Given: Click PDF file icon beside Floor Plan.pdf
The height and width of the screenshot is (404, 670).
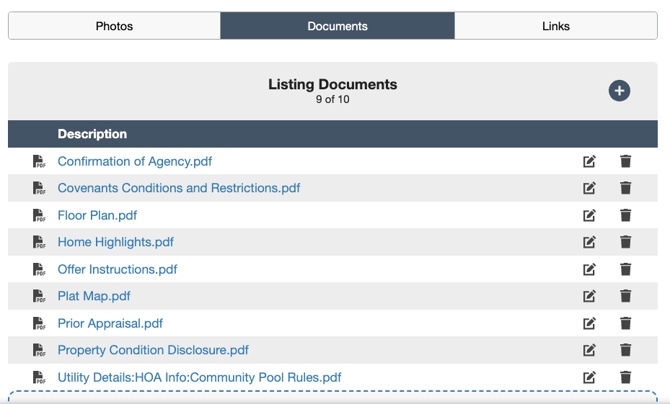Looking at the screenshot, I should coord(39,215).
